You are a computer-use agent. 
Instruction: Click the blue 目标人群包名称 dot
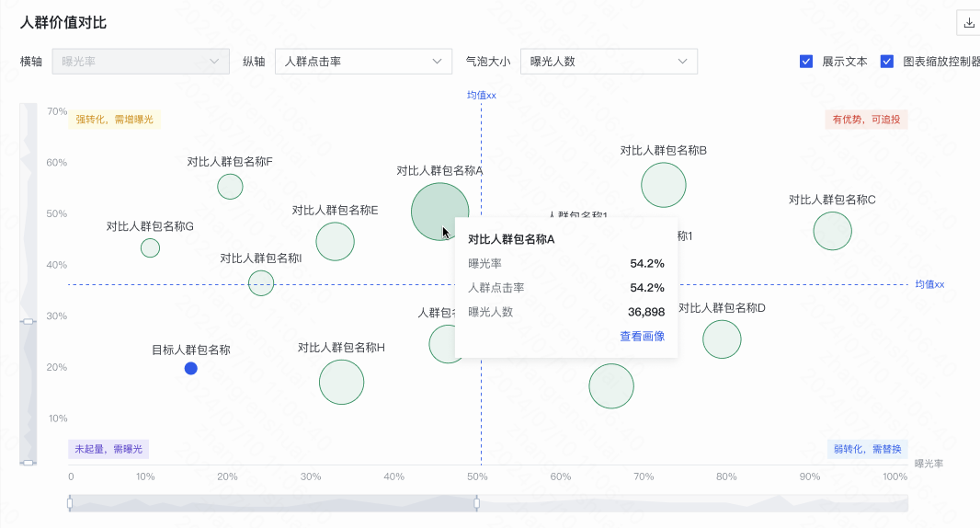pos(191,369)
